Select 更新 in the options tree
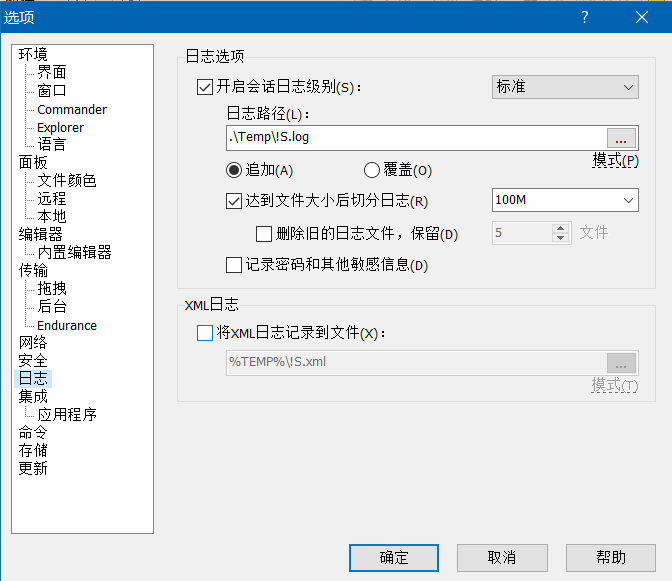 tap(33, 468)
